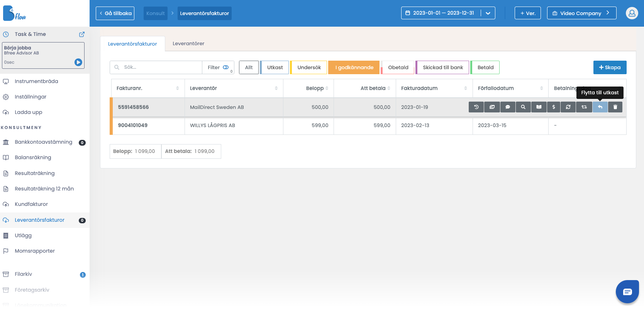The image size is (644, 311).
Task: Click the Instrumentbräda sidebar icon
Action: (6, 82)
